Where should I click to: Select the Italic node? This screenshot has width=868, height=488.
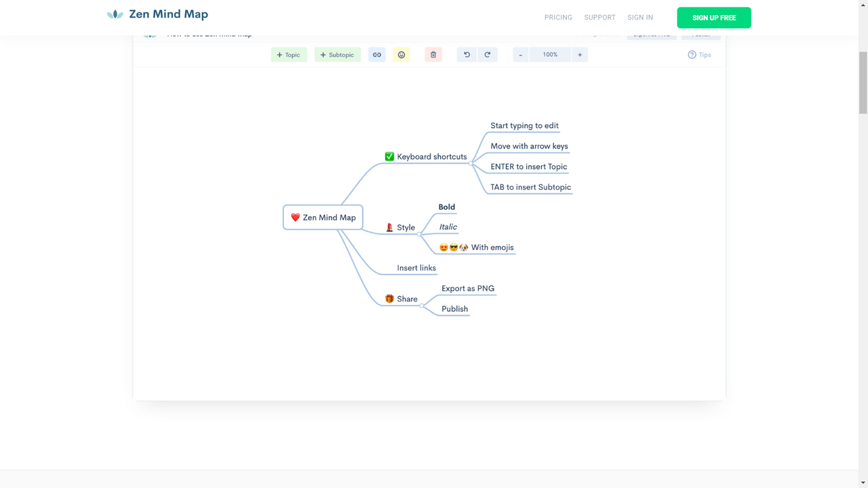[448, 227]
